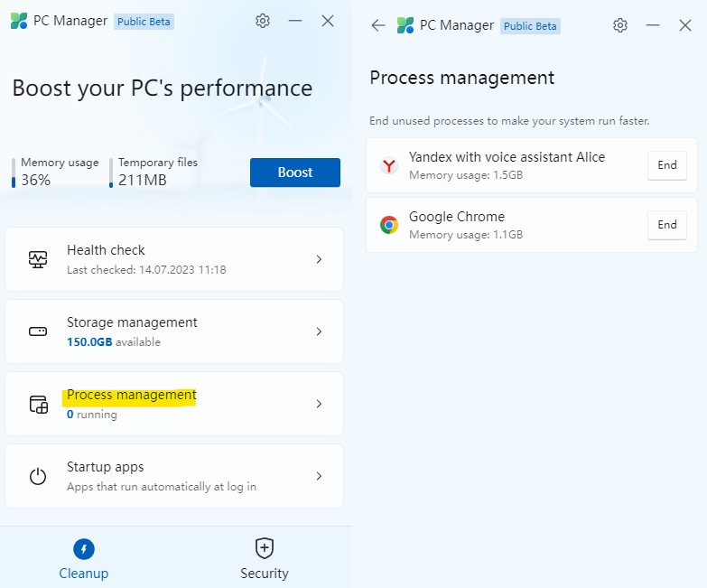Select the Security shield icon

coord(265,548)
